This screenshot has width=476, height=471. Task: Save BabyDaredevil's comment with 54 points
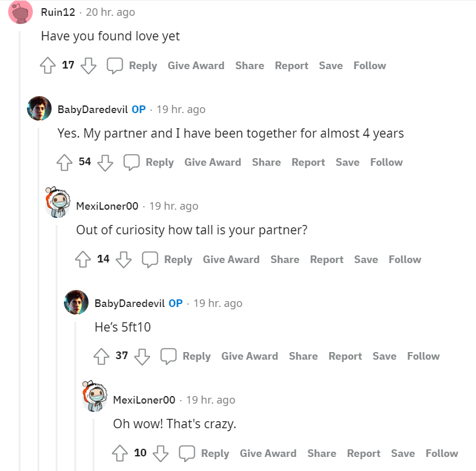348,162
